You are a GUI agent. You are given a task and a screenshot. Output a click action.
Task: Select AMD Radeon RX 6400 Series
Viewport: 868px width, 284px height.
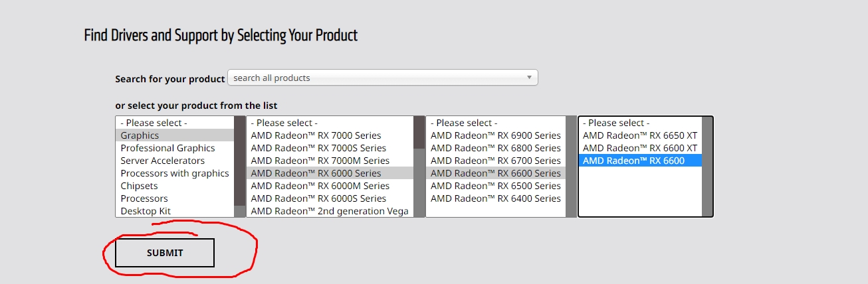tap(495, 198)
